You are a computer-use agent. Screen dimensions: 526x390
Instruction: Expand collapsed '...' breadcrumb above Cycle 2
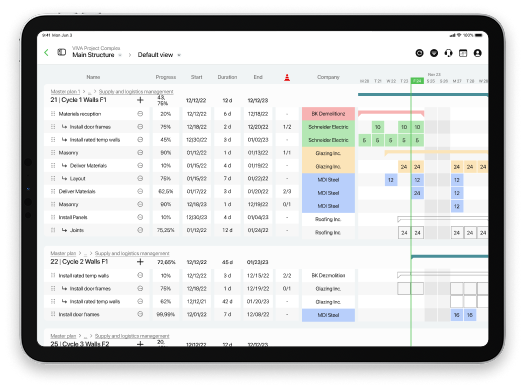pos(86,253)
